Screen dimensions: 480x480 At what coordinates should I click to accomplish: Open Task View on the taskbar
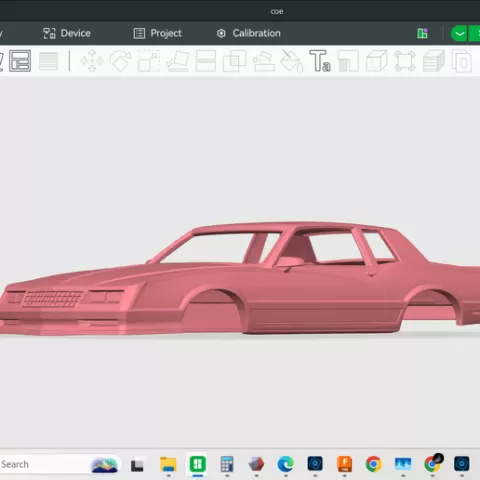point(137,465)
